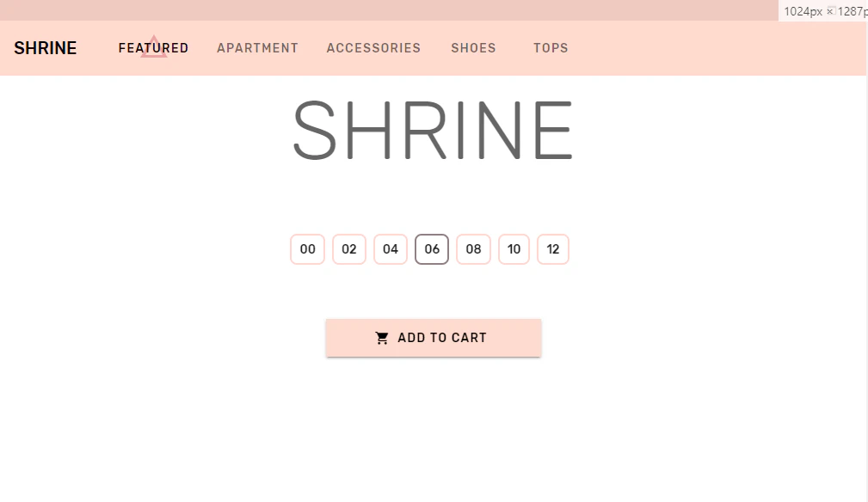
Task: Click the pink triangle logo behind FEATURED
Action: (155, 46)
